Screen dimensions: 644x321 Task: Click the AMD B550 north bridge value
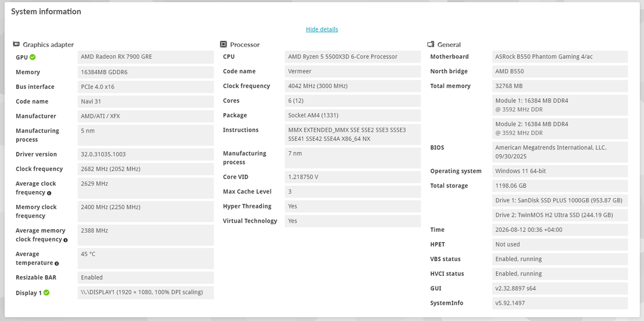[x=560, y=71]
